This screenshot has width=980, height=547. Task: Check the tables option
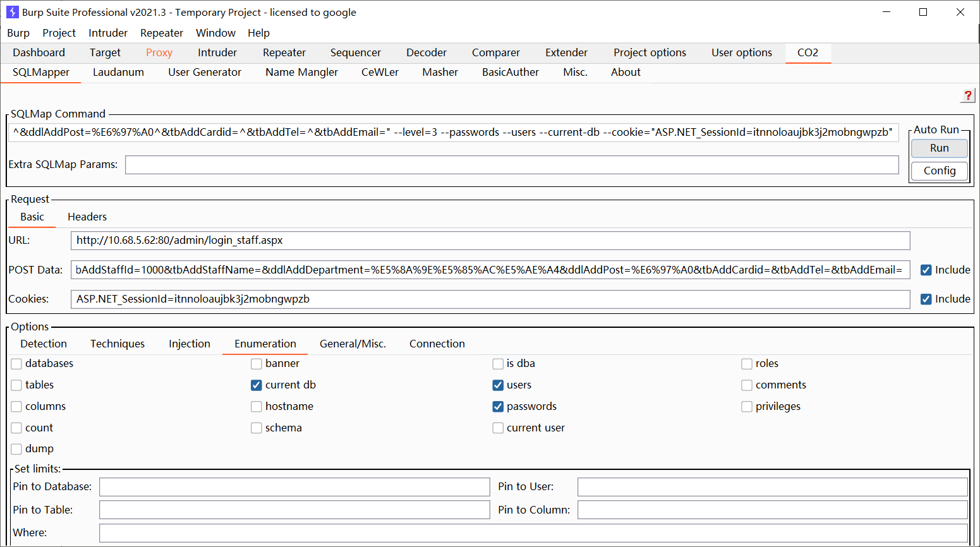pos(16,385)
